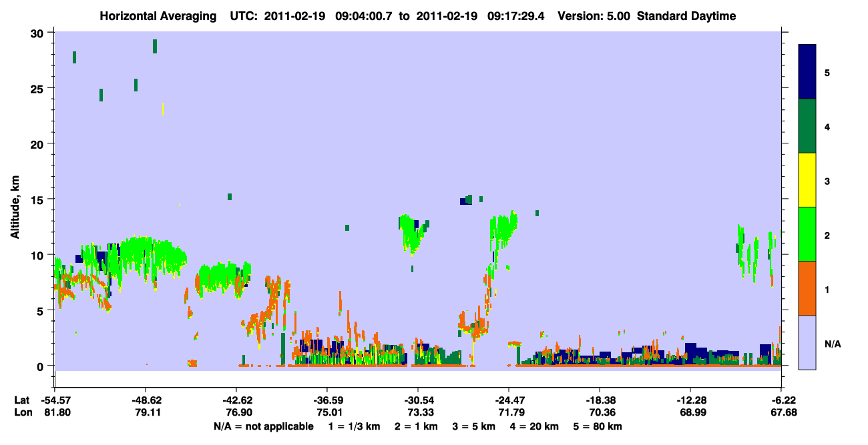This screenshot has height=445, width=868.
Task: Click the '5 = 80 km' legend text
Action: [599, 426]
